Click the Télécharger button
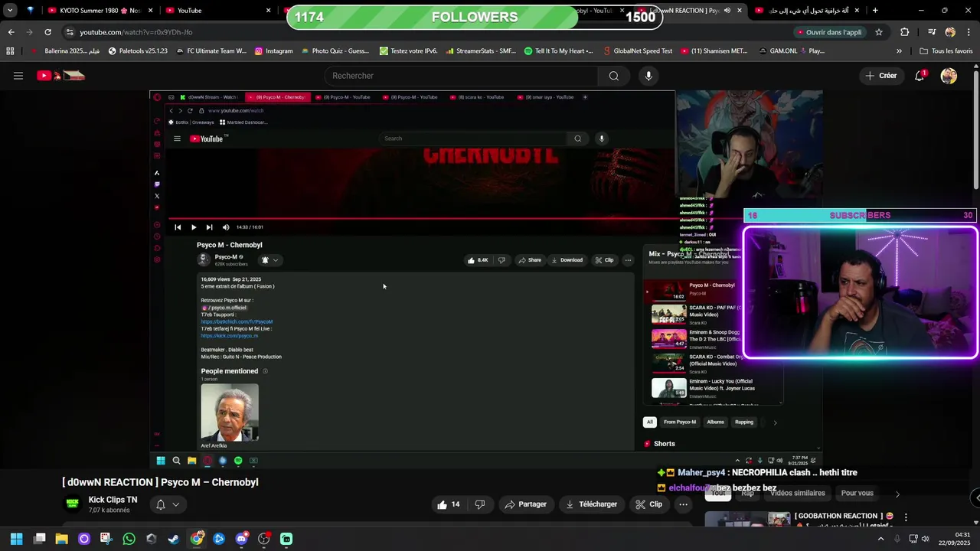Image resolution: width=980 pixels, height=551 pixels. tap(591, 504)
